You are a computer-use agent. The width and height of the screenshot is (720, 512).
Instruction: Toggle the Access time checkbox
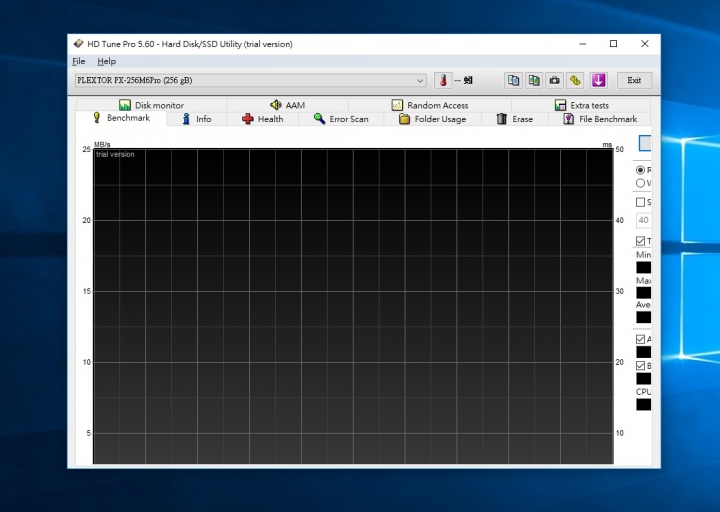pyautogui.click(x=641, y=339)
